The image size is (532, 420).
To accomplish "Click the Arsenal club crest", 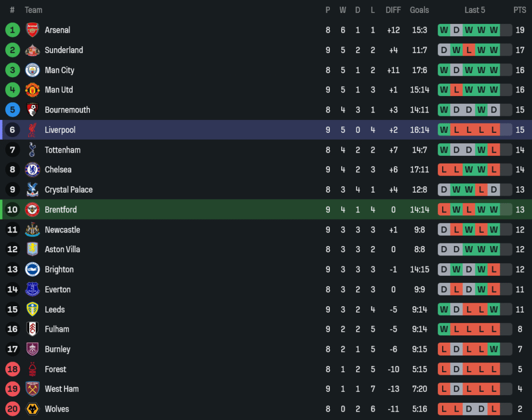I will pos(33,30).
